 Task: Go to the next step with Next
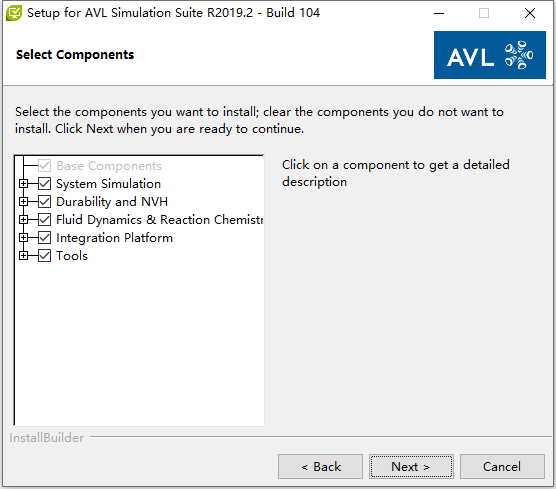tap(411, 467)
